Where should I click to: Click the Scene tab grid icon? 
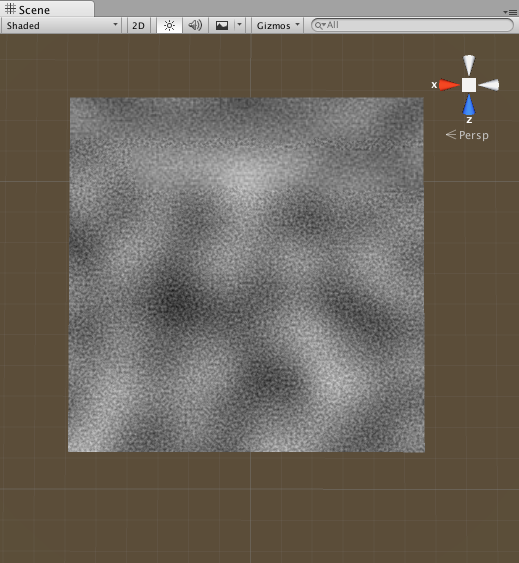pyautogui.click(x=10, y=9)
